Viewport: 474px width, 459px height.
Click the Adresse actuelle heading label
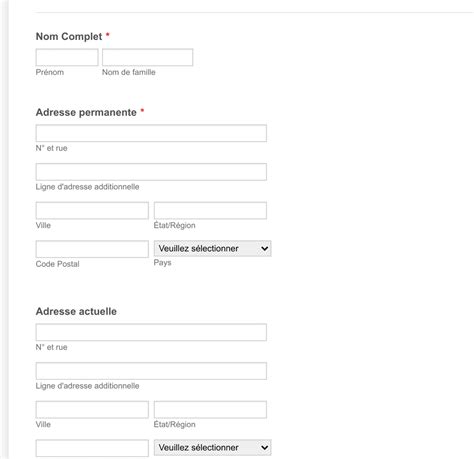click(x=76, y=311)
